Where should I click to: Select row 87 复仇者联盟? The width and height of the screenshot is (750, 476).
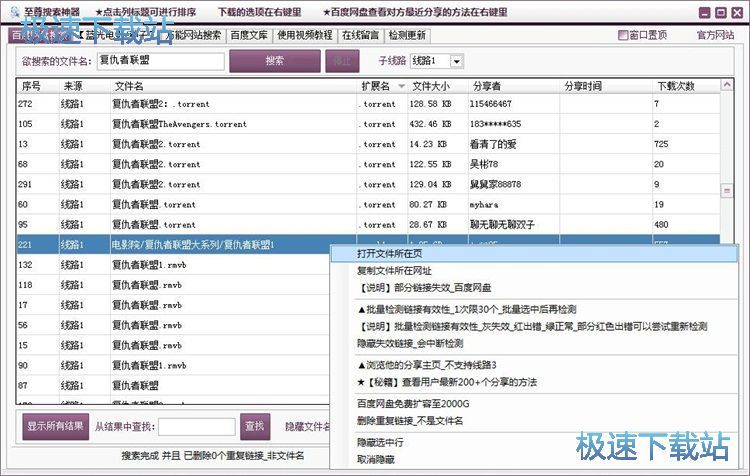point(174,385)
